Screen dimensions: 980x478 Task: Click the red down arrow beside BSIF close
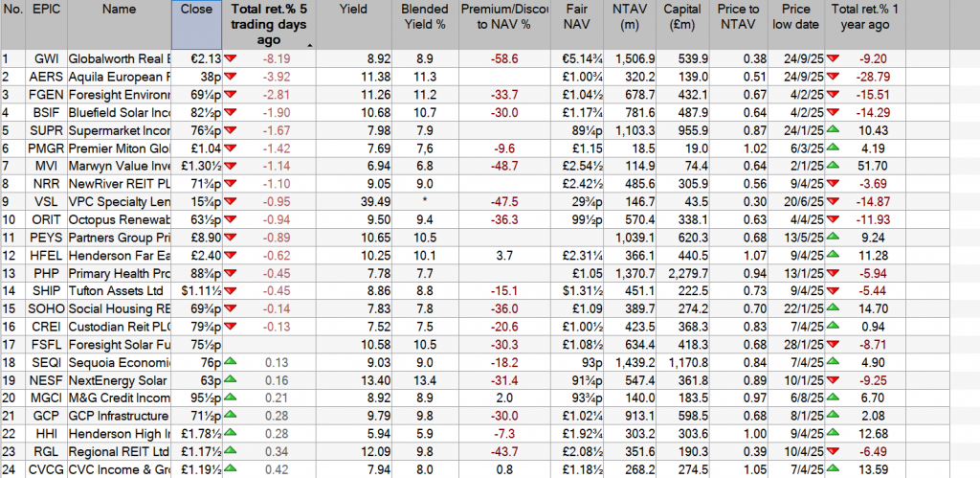[x=231, y=113]
